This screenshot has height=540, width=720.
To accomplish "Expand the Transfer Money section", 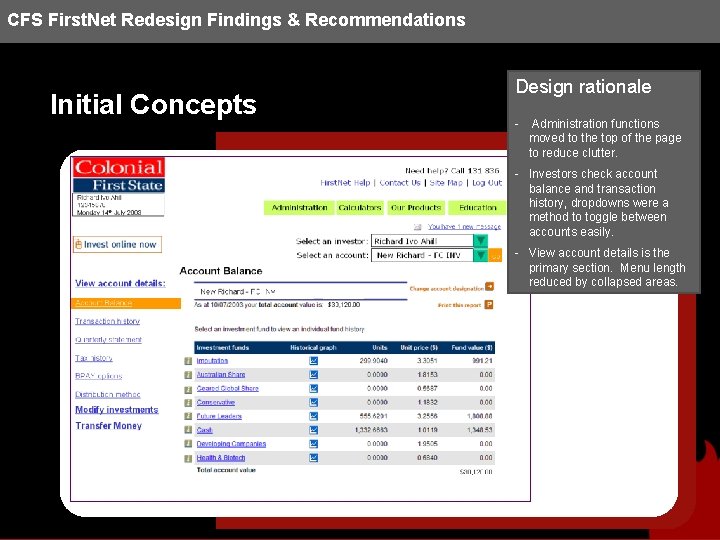I will (x=109, y=426).
